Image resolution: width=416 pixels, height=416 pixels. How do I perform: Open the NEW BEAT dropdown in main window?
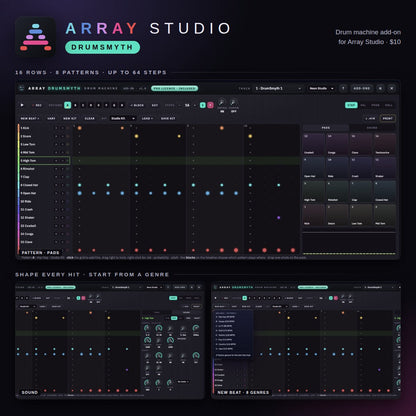(30, 118)
